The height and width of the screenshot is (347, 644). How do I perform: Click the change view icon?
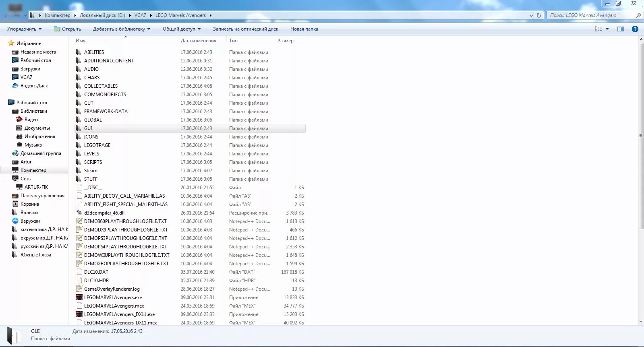(598, 29)
